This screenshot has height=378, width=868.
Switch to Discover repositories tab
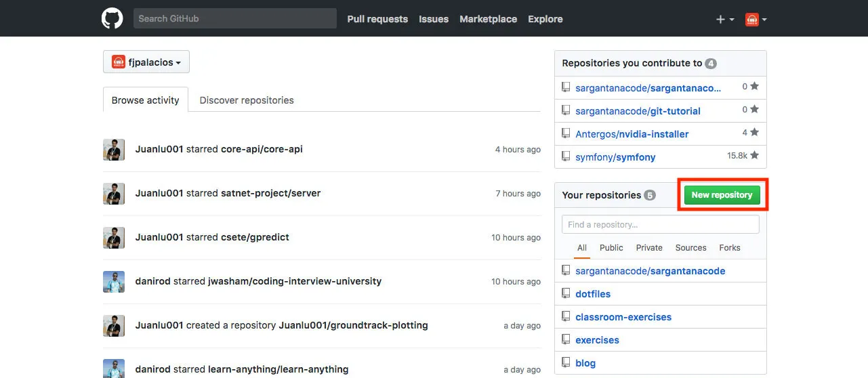[247, 100]
